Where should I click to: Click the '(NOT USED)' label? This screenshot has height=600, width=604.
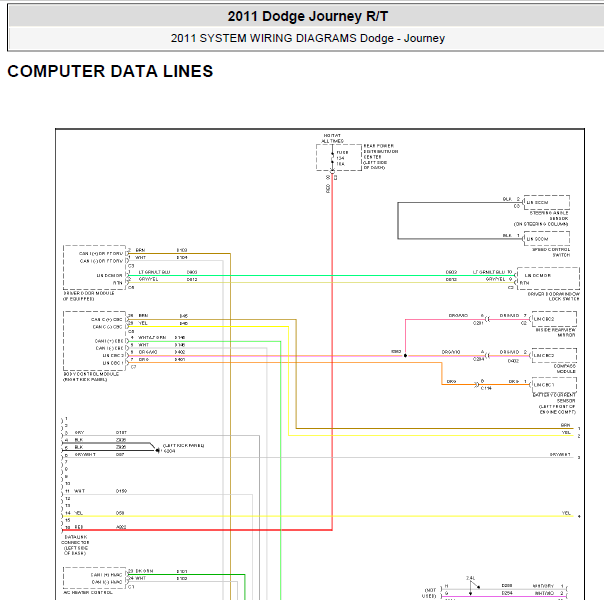pyautogui.click(x=429, y=593)
